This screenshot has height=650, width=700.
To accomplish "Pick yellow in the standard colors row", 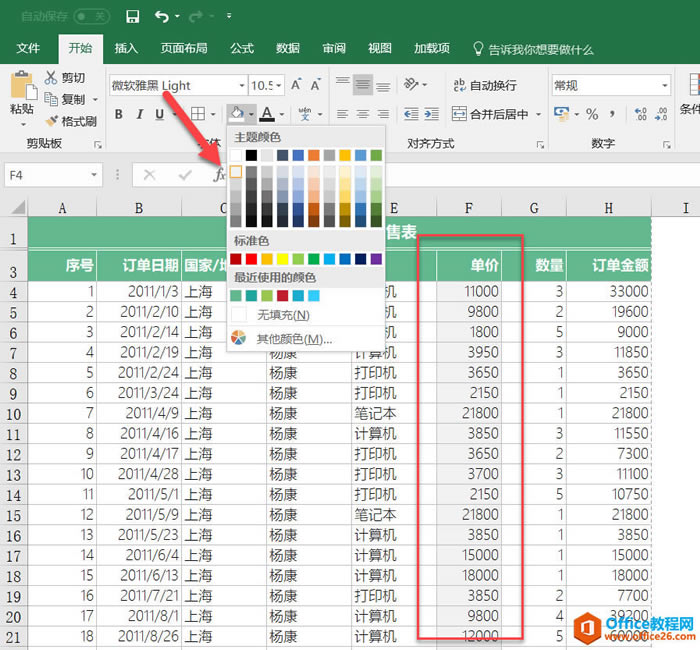I will pos(283,259).
